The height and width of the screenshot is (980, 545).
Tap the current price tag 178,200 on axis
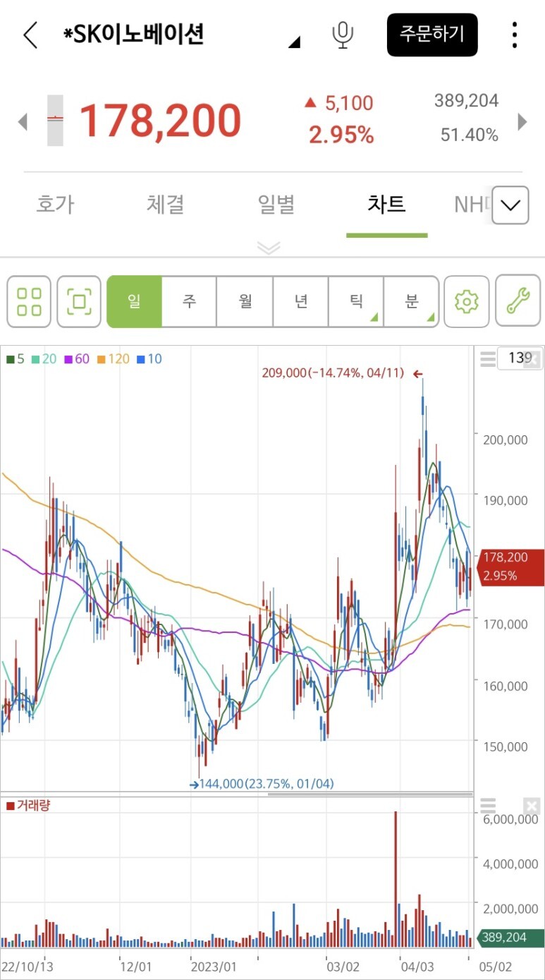[511, 567]
